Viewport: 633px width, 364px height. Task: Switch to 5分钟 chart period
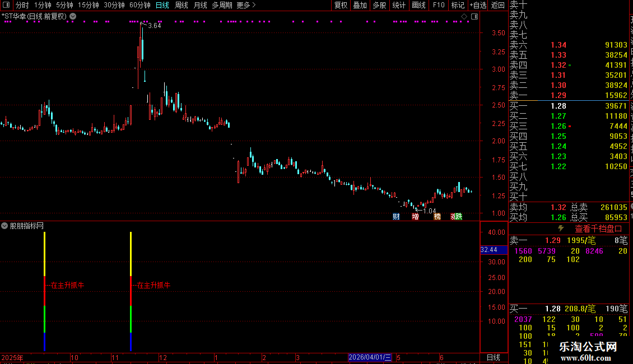click(x=64, y=5)
